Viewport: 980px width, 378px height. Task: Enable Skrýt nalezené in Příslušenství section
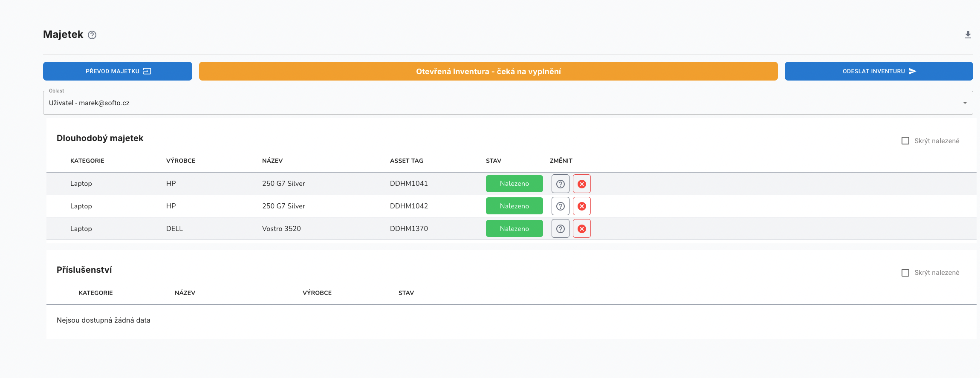coord(905,273)
